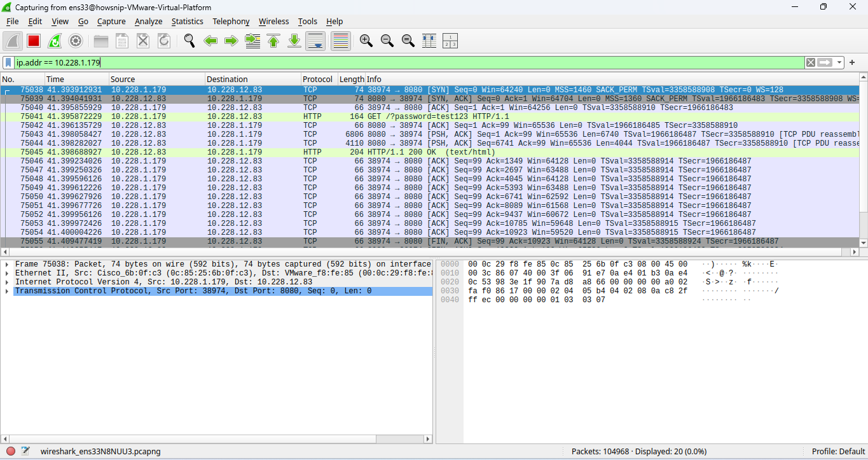
Task: Toggle auto-scroll during live capture
Action: pos(315,41)
